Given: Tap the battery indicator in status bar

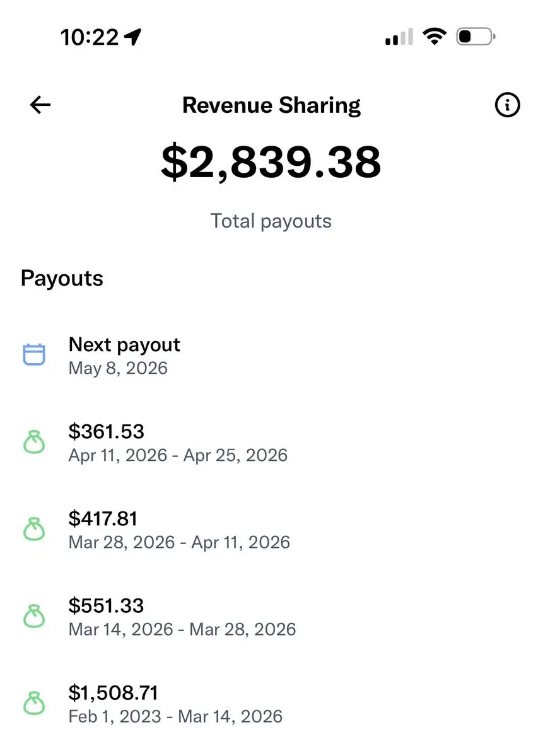Looking at the screenshot, I should [476, 37].
